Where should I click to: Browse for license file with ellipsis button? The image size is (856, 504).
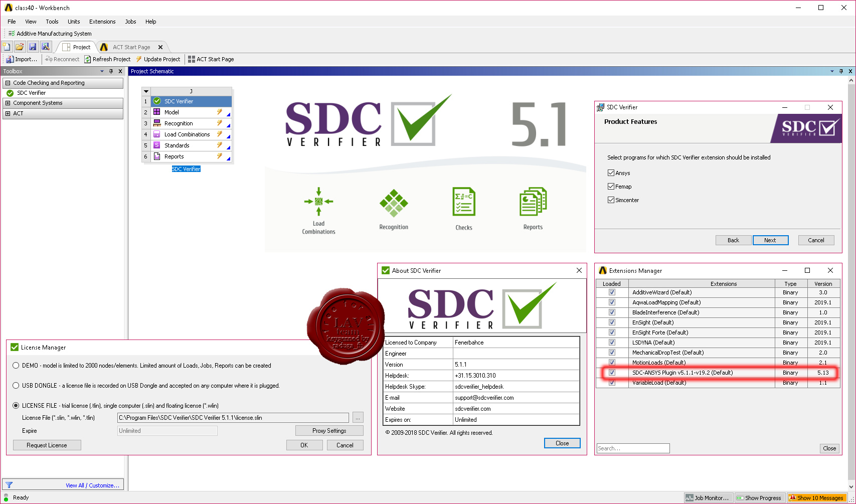pos(358,418)
